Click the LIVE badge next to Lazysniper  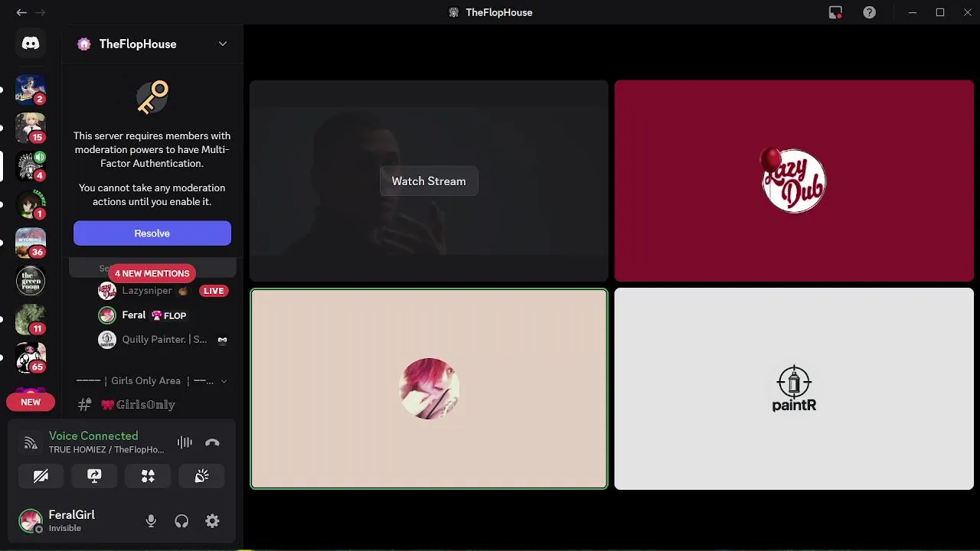pyautogui.click(x=214, y=291)
